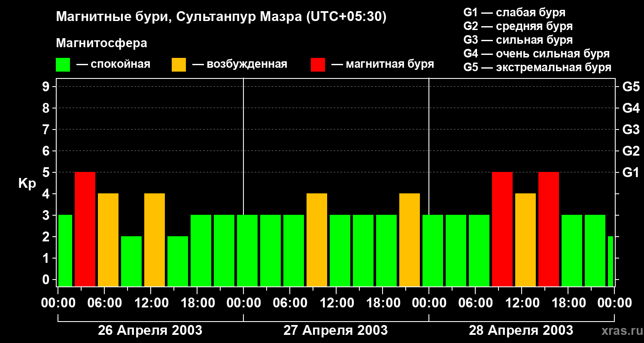The image size is (644, 343).
Task: Click the orange Kp 4 bar at 12:00 on 28 April
Action: point(526,240)
